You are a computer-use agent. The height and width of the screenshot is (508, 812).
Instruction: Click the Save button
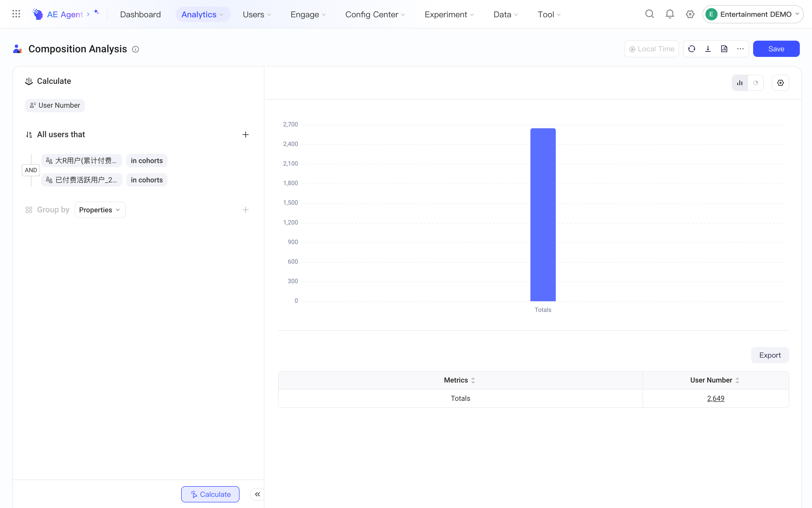[776, 49]
